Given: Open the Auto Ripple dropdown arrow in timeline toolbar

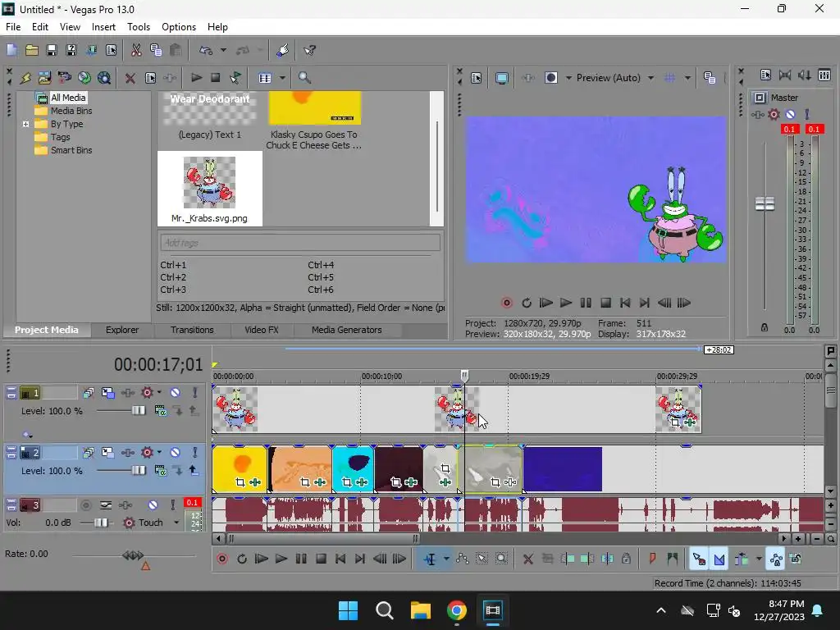Looking at the screenshot, I should click(x=759, y=559).
